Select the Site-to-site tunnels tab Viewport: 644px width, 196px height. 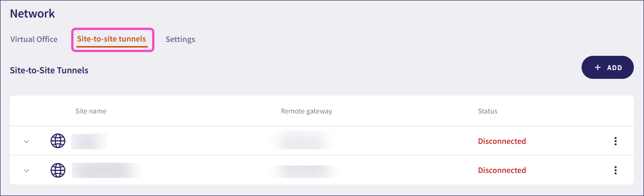[111, 39]
